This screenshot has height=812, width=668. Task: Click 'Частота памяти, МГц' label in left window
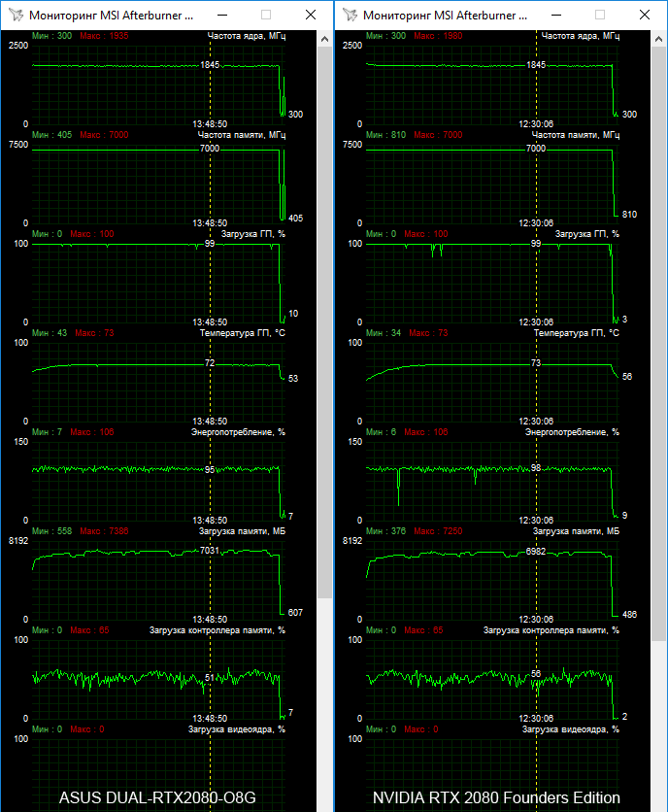242,135
